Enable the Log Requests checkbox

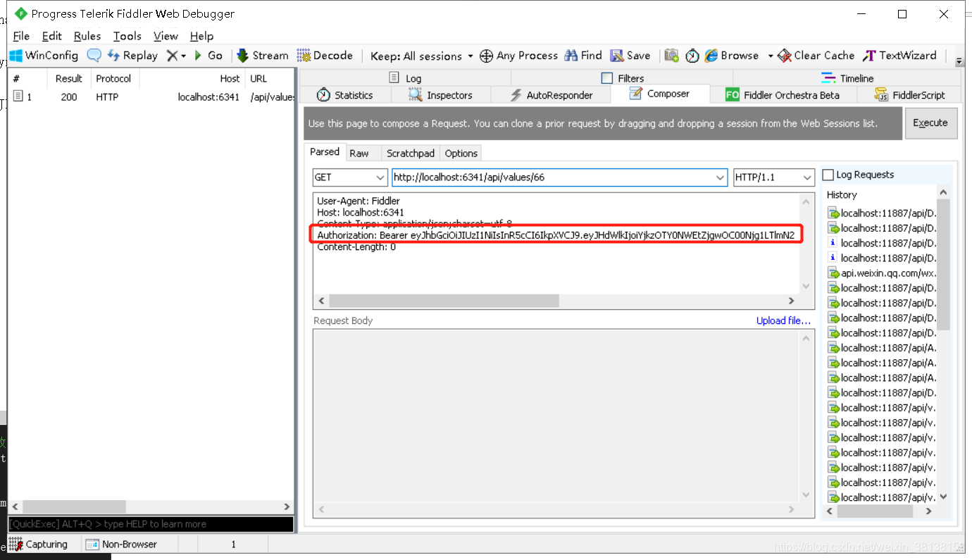(828, 175)
